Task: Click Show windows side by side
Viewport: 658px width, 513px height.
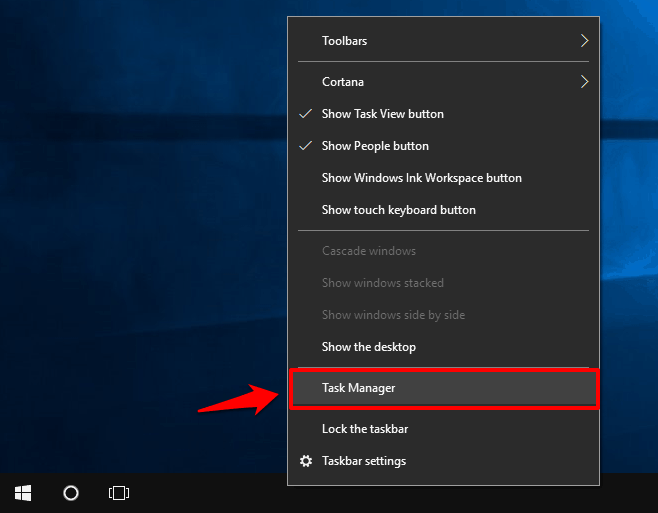Action: pos(393,315)
